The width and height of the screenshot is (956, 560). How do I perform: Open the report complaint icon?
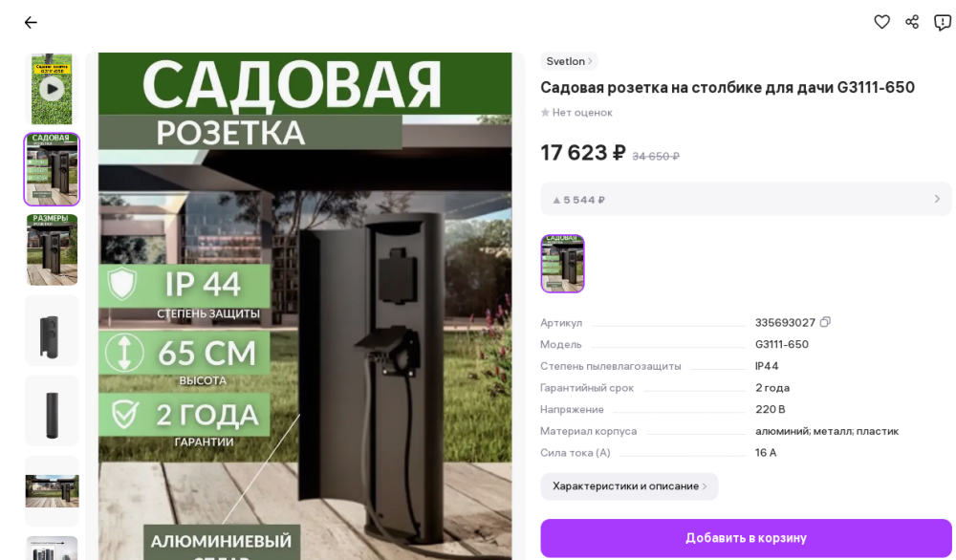tap(943, 23)
